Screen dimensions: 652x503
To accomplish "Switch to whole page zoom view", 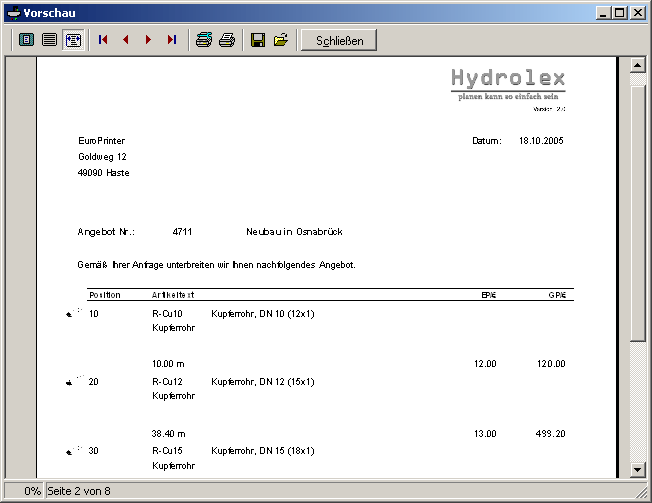I will click(x=27, y=40).
